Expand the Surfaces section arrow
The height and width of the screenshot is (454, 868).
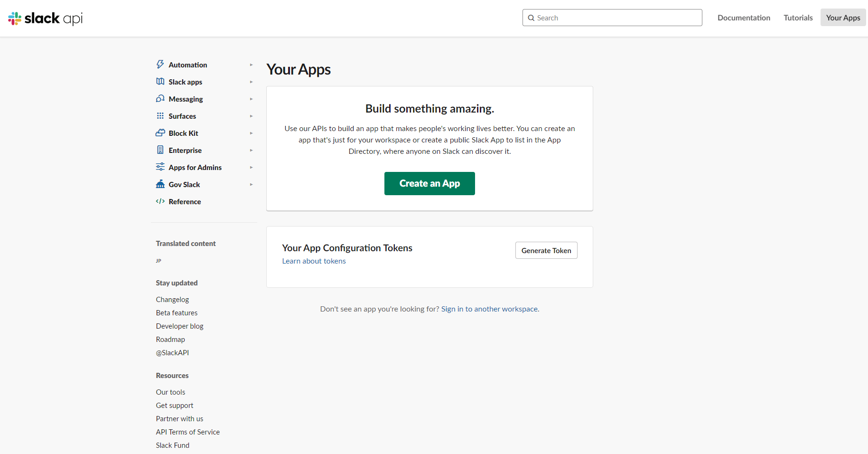(x=252, y=116)
